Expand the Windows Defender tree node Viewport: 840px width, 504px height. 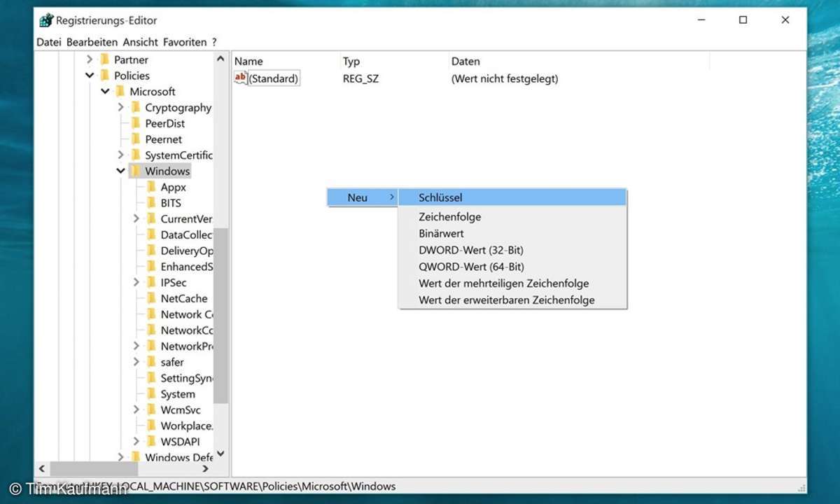(120, 458)
